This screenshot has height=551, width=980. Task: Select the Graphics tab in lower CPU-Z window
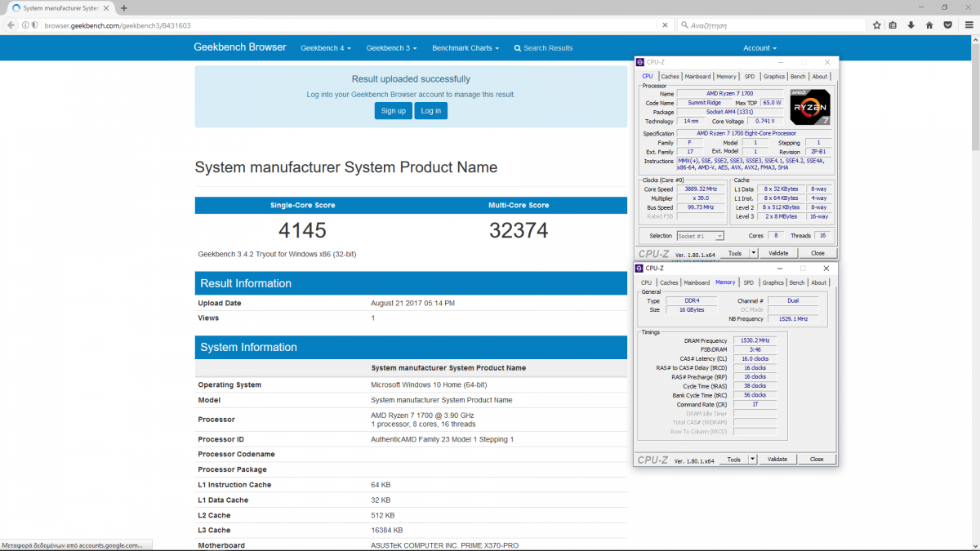773,282
